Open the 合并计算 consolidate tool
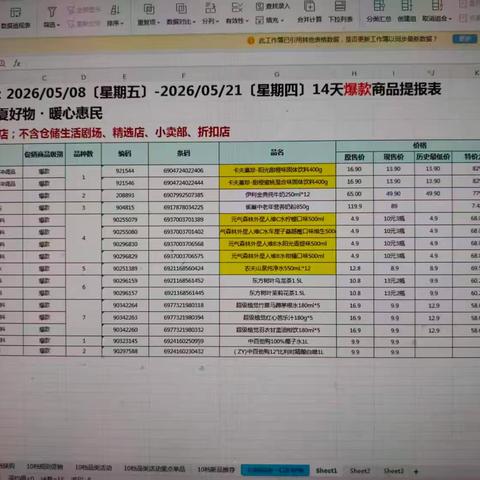 click(x=309, y=12)
